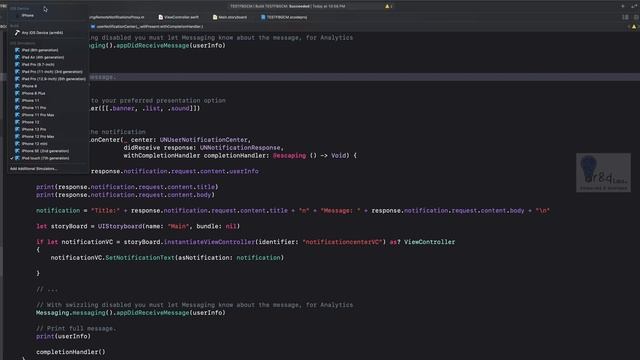Click the plus Library button in toolbar

[622, 6]
